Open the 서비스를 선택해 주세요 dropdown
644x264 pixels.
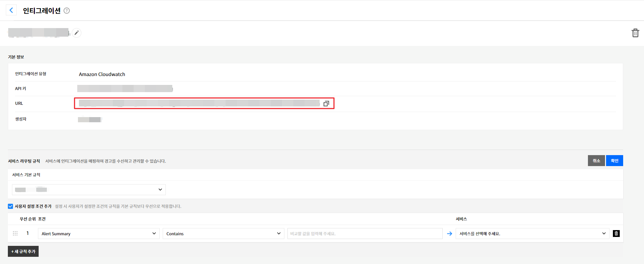[x=532, y=234]
